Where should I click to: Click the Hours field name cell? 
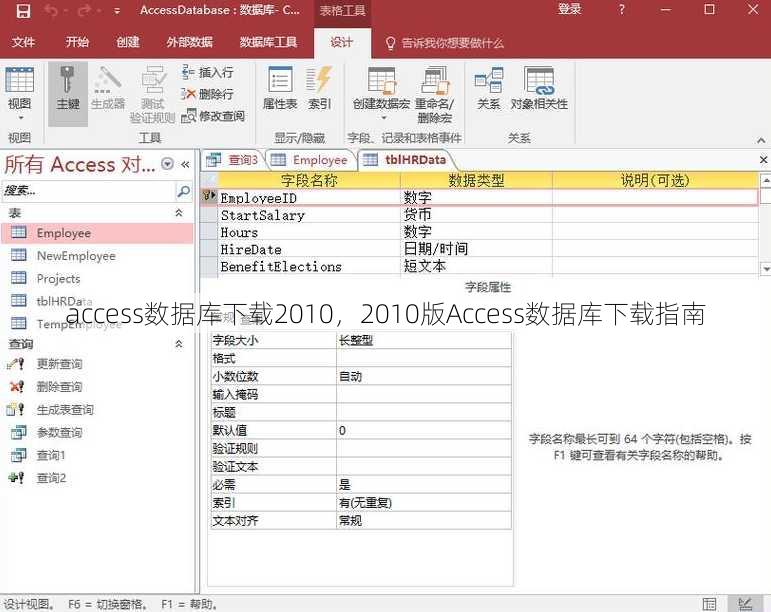click(x=309, y=232)
